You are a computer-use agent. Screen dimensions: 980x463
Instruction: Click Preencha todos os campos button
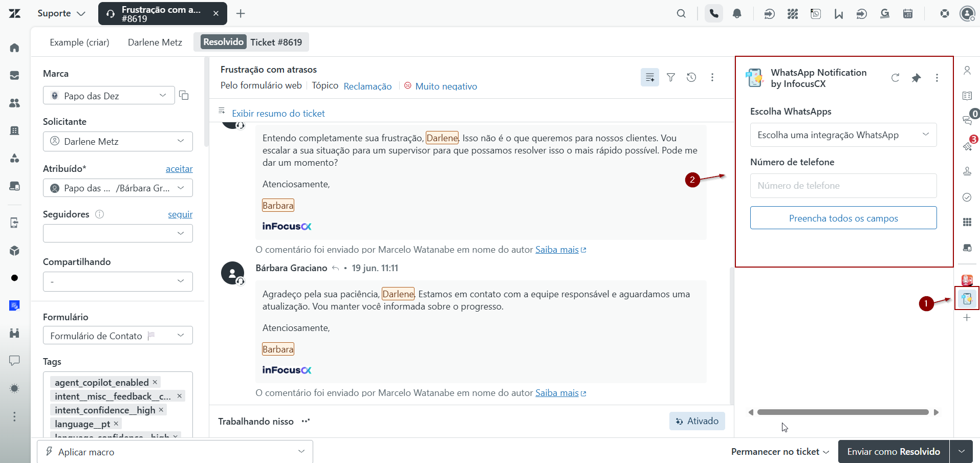pyautogui.click(x=843, y=218)
